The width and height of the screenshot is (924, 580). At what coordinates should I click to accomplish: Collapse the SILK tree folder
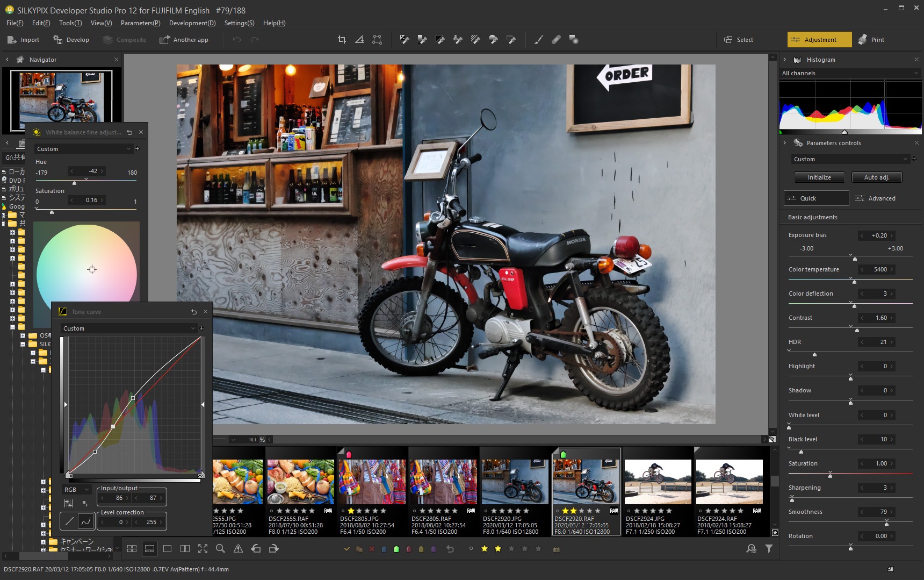point(23,344)
